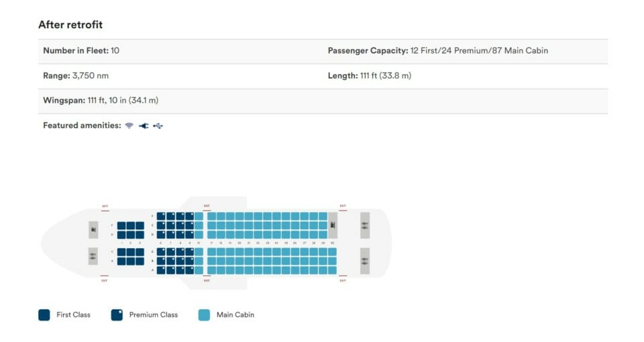Click the power outlet amenity icon
The width and height of the screenshot is (644, 342).
point(144,125)
